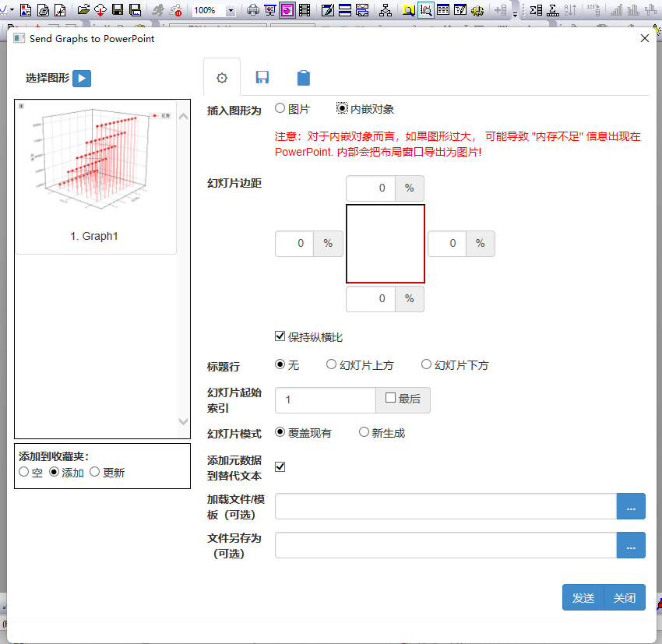This screenshot has height=644, width=662.
Task: Click the statistics sum (Σ) toolbar icon
Action: click(x=536, y=10)
